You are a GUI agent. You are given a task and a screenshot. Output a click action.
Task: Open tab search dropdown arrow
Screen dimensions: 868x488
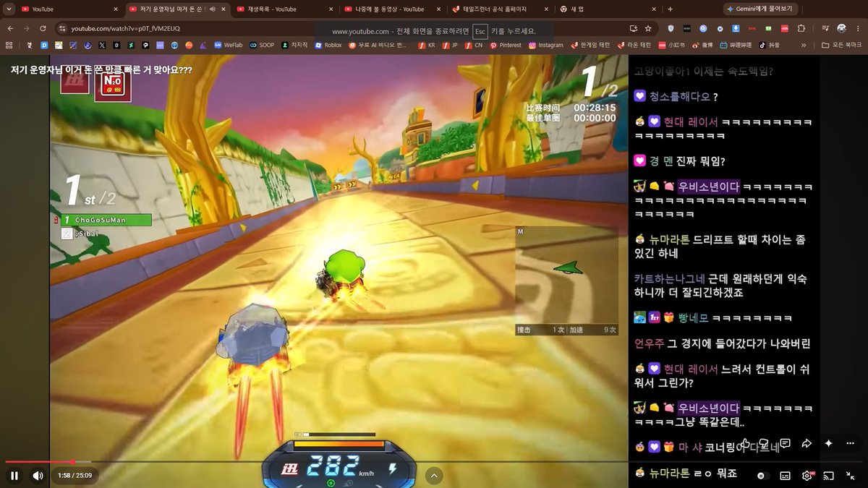point(8,9)
